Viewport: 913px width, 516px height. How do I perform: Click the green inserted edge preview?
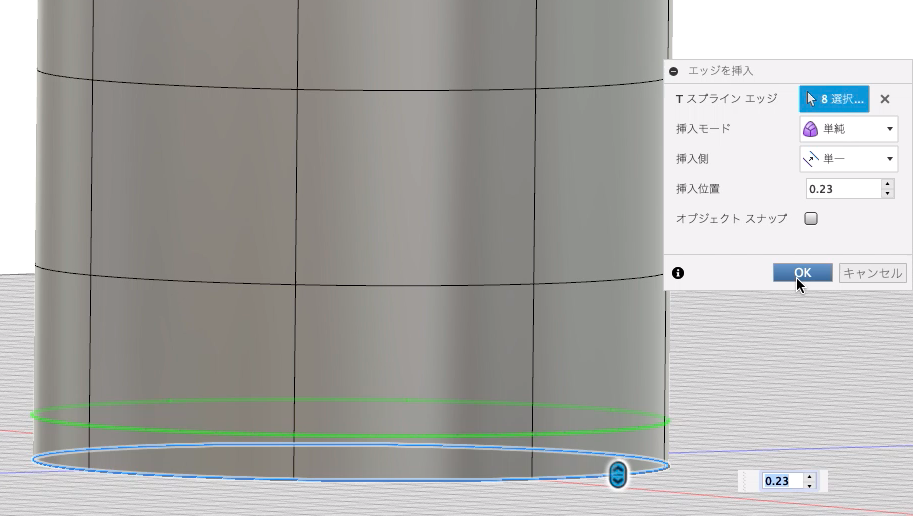tap(349, 436)
